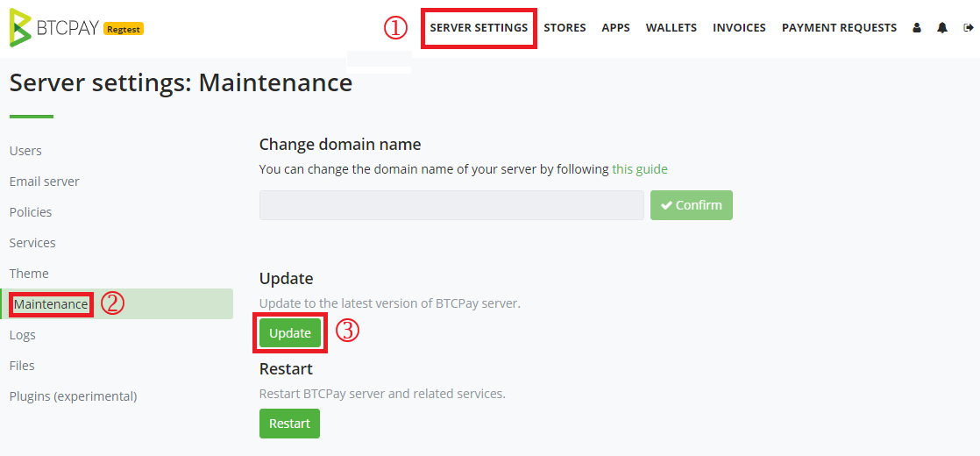
Task: Open Payment Requests in the navbar
Action: pyautogui.click(x=840, y=28)
